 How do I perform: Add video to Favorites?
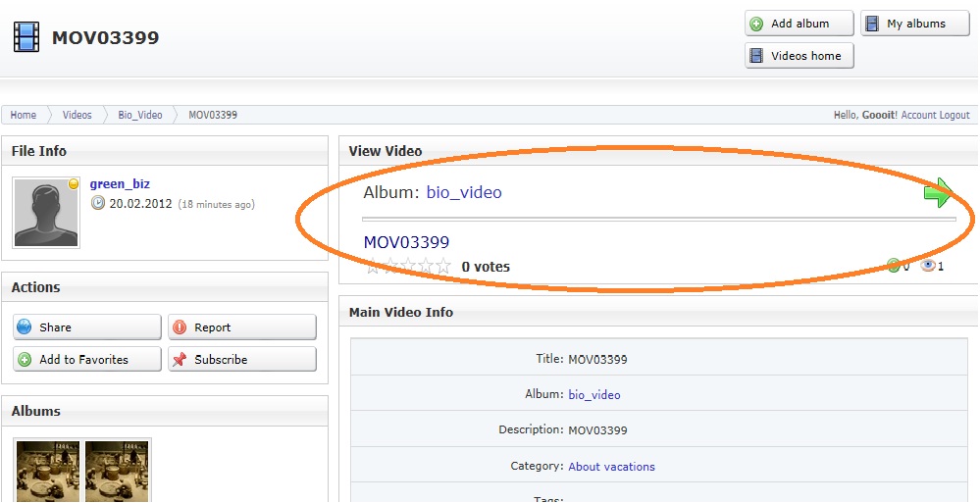click(x=87, y=360)
